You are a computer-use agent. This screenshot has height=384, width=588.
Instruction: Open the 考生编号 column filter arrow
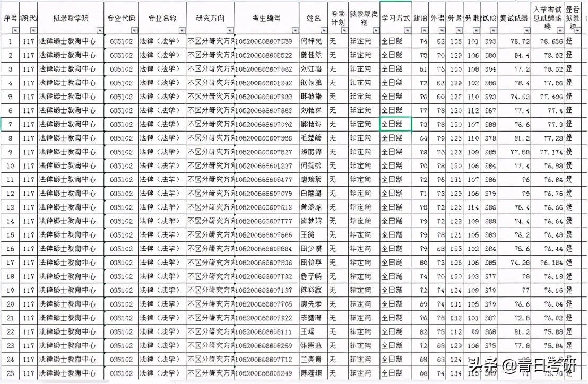pyautogui.click(x=295, y=30)
